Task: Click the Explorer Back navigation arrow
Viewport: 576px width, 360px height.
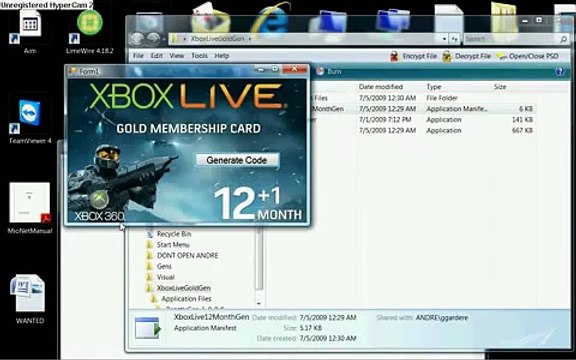Action: 137,39
